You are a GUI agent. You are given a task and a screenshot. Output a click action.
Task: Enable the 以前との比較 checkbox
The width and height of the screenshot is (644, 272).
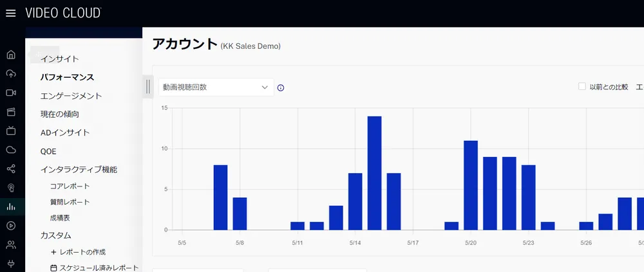pyautogui.click(x=582, y=87)
